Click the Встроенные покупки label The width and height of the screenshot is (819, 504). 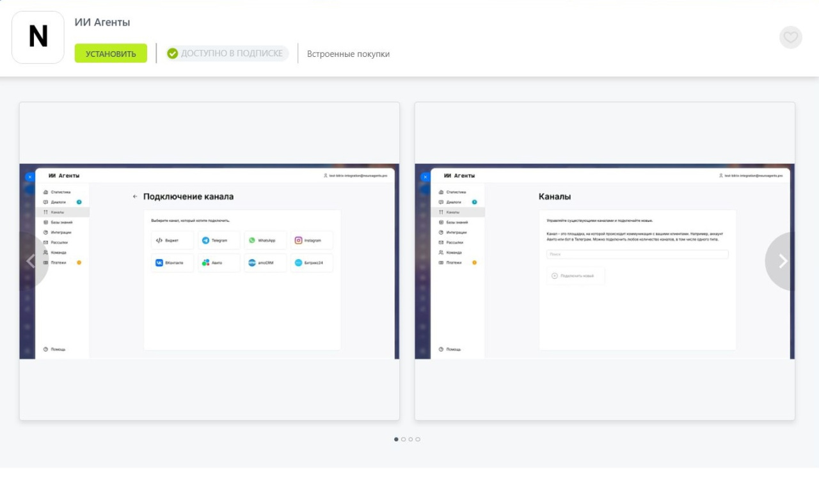pos(348,54)
